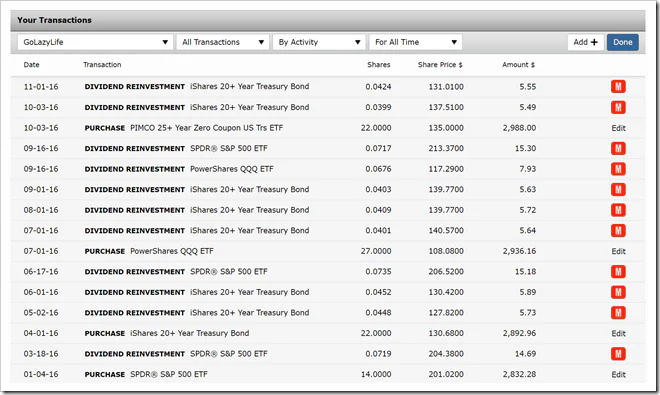Click the Transaction column header
This screenshot has height=395, width=660.
(102, 65)
